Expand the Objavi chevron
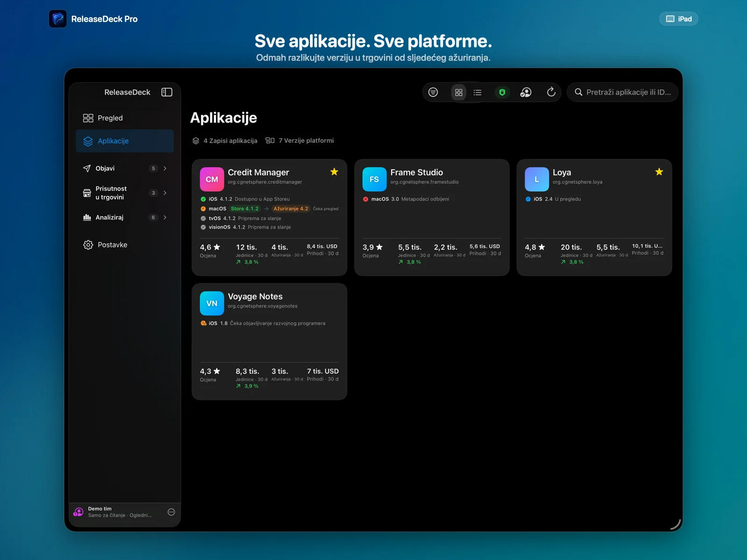This screenshot has width=747, height=560. coord(165,168)
